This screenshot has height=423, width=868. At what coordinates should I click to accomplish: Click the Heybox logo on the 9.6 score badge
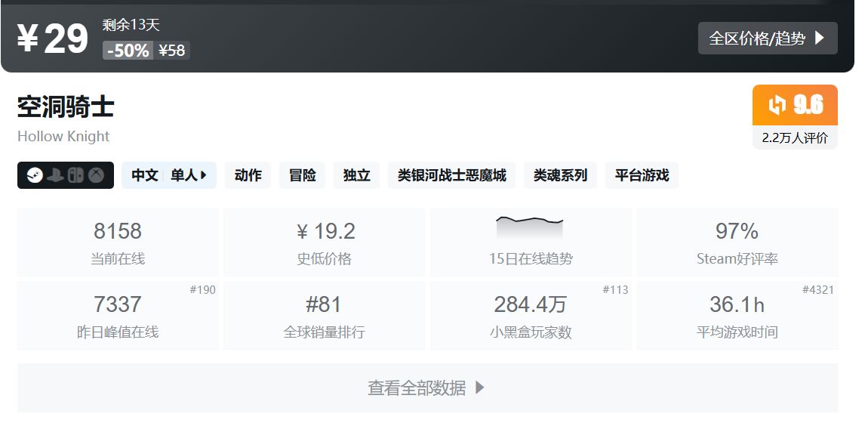(777, 105)
